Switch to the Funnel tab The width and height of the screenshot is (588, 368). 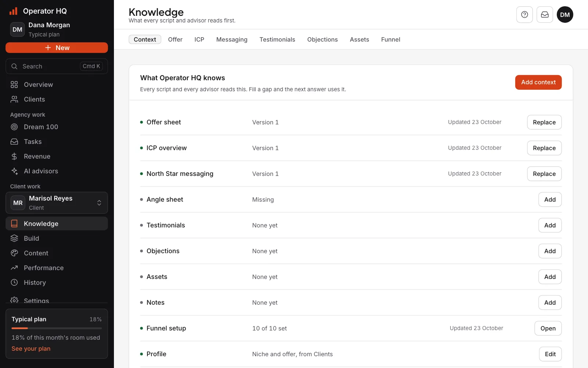pyautogui.click(x=391, y=39)
